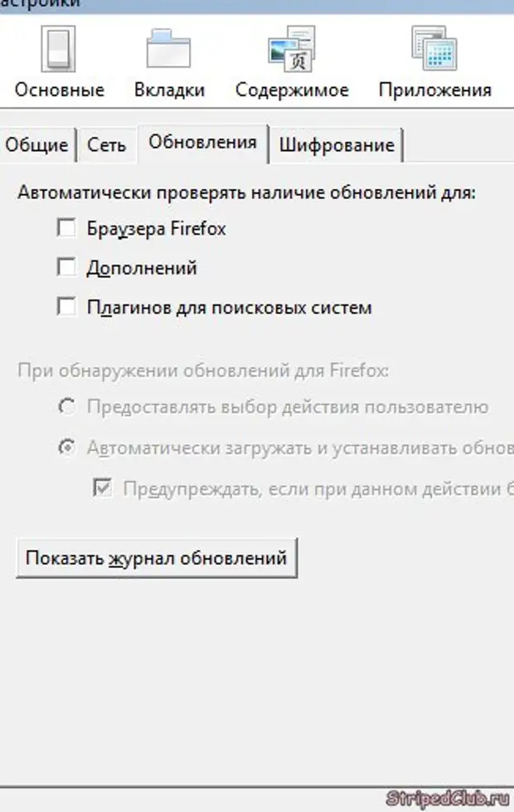This screenshot has width=514, height=812.
Task: Click Показать журнал обновлений button
Action: [156, 557]
